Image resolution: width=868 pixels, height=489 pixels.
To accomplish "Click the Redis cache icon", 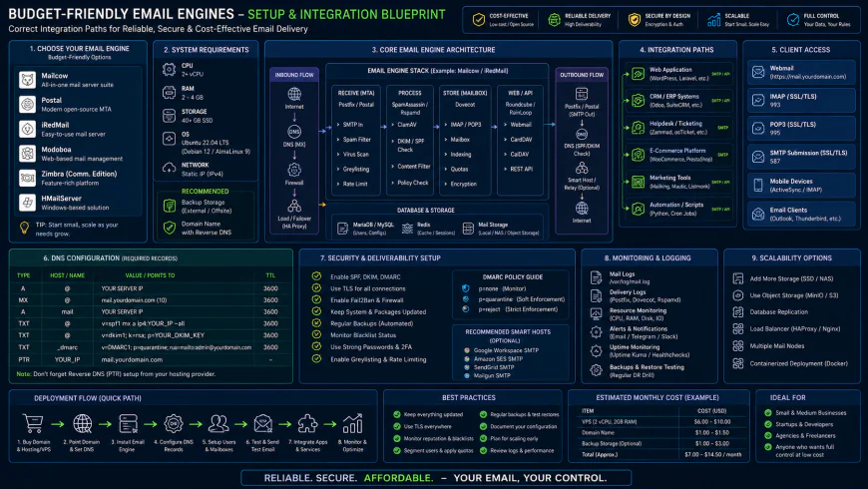I will tap(407, 229).
